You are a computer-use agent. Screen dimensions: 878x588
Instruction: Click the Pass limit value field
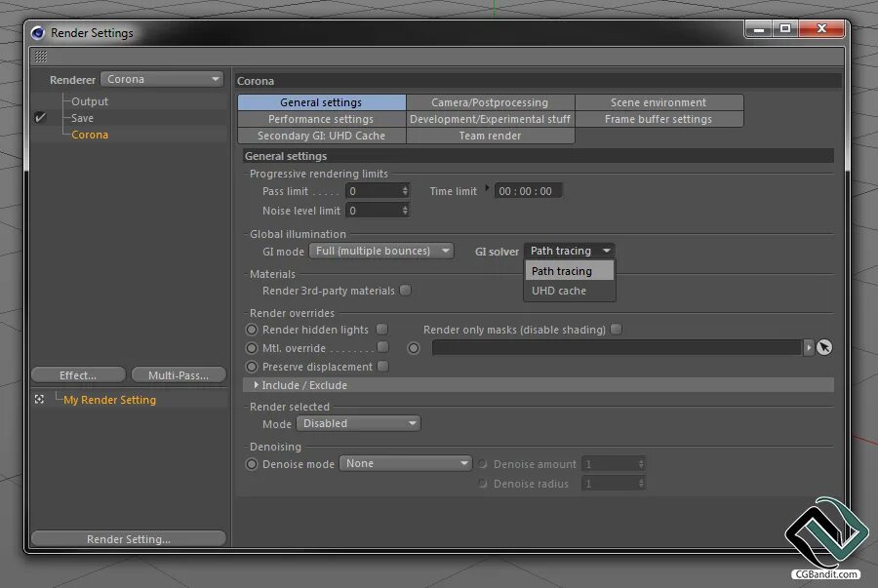tap(373, 191)
